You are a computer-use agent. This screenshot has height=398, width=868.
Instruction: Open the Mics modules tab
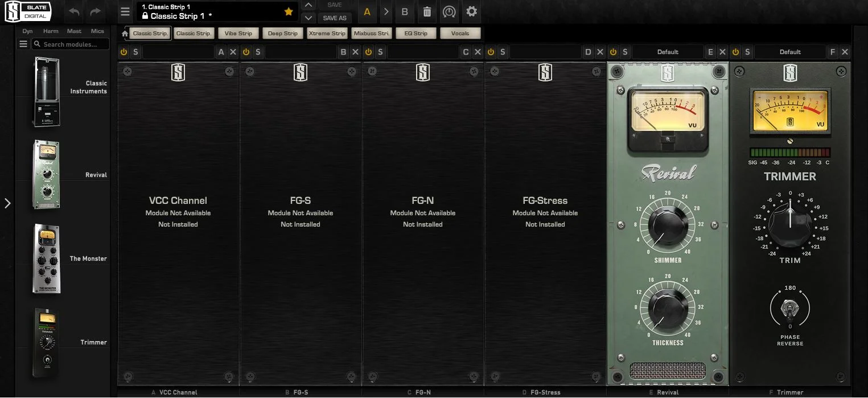click(97, 31)
